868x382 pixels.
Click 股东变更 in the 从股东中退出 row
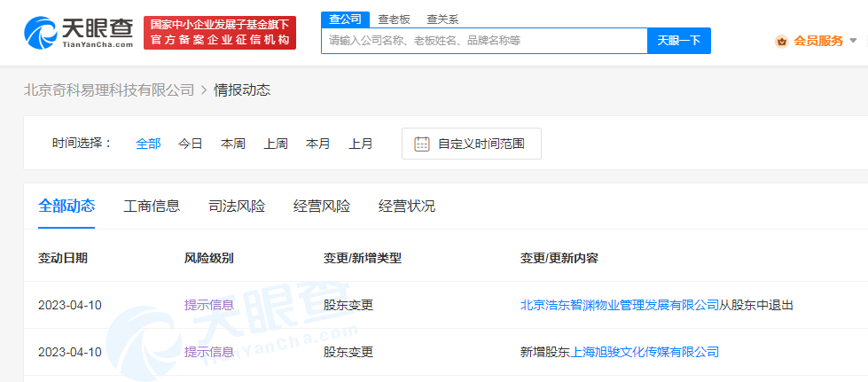[348, 305]
